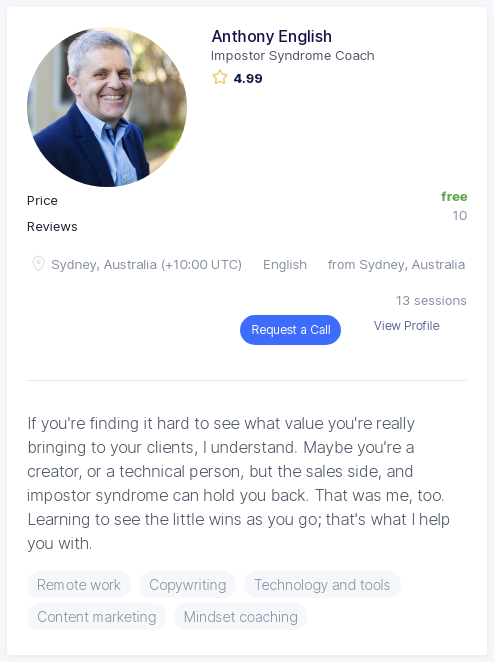The height and width of the screenshot is (662, 494).
Task: Click the Impostor Syndrome Coach subtitle
Action: pyautogui.click(x=293, y=56)
